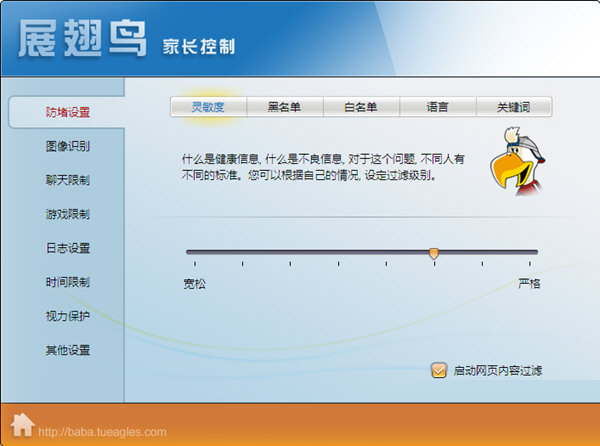Open the baba.tueagles.com link
The width and height of the screenshot is (600, 446).
point(102,432)
